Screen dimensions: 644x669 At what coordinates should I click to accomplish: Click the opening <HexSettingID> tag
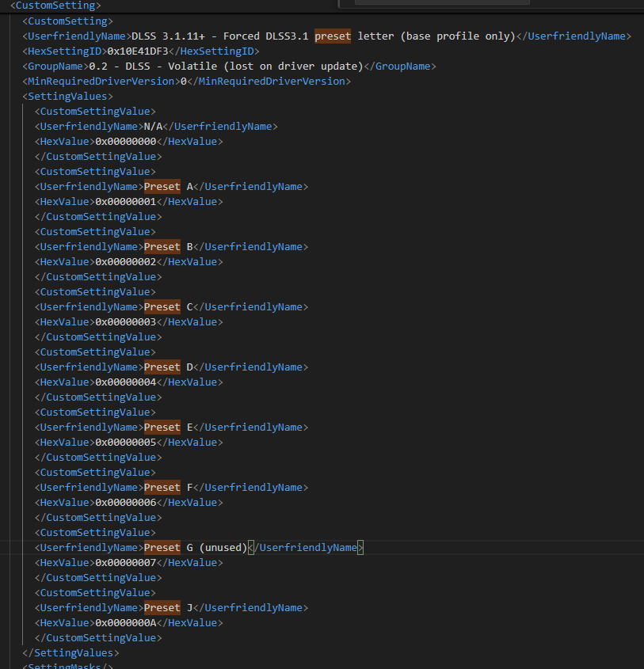pos(65,51)
